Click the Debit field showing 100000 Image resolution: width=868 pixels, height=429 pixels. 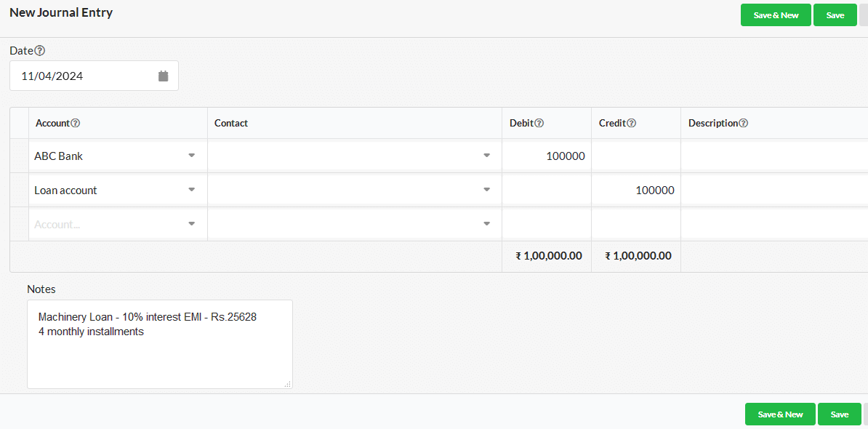click(547, 156)
